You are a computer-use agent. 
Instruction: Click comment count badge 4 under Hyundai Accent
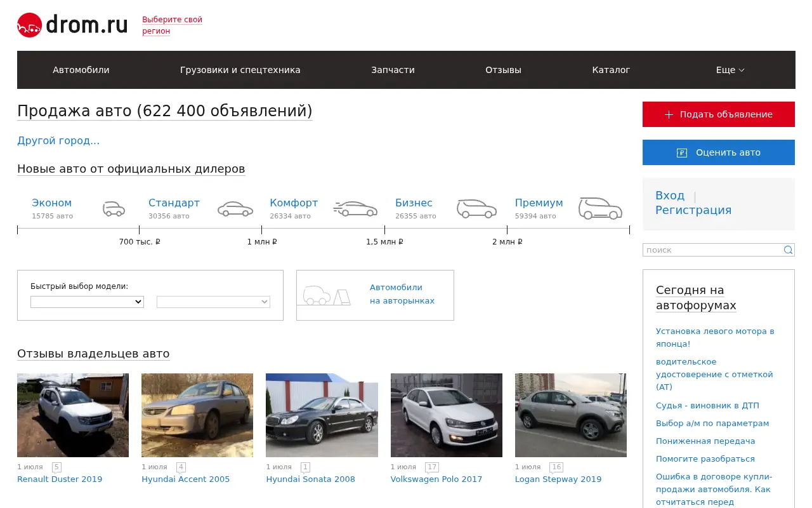pyautogui.click(x=181, y=467)
